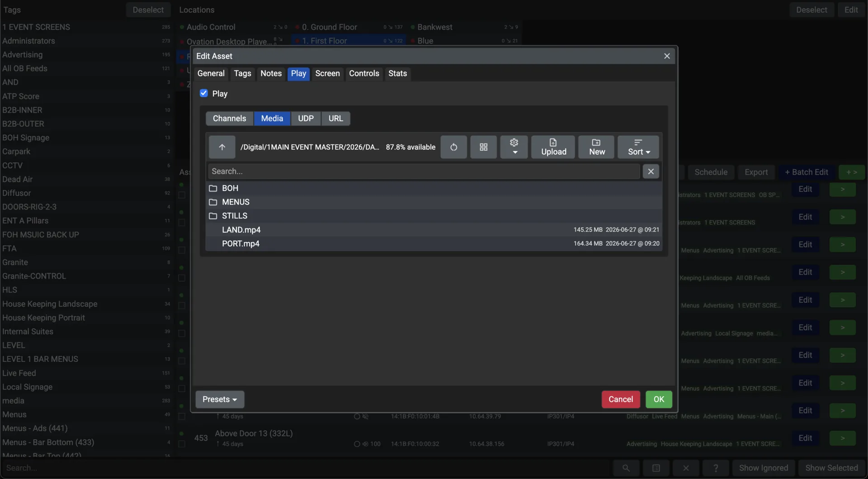
Task: Refresh the media file list
Action: [x=453, y=147]
